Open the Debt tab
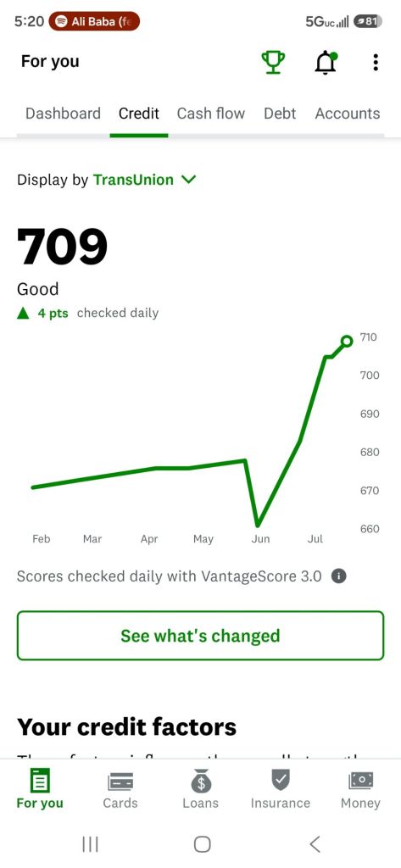 point(280,114)
